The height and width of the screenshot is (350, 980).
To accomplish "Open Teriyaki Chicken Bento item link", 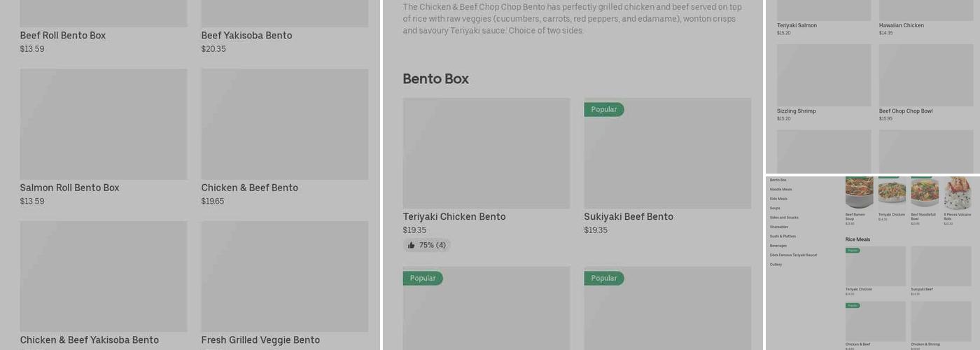I will click(454, 217).
